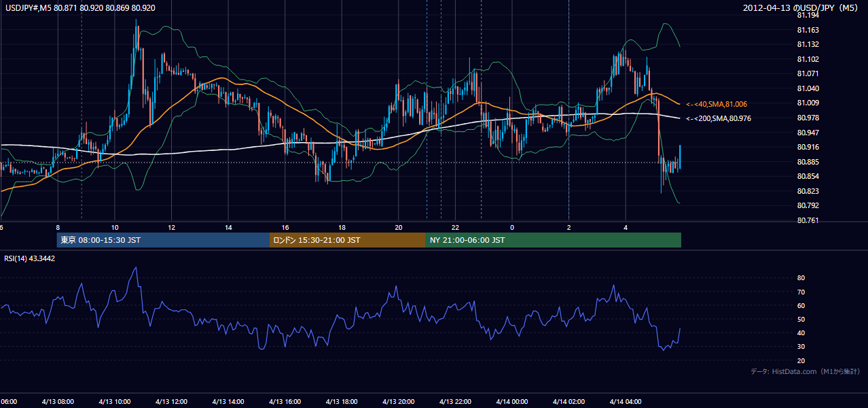Click the London 15:30-21:00 JST session bar
Image resolution: width=868 pixels, height=408 pixels.
coord(348,240)
